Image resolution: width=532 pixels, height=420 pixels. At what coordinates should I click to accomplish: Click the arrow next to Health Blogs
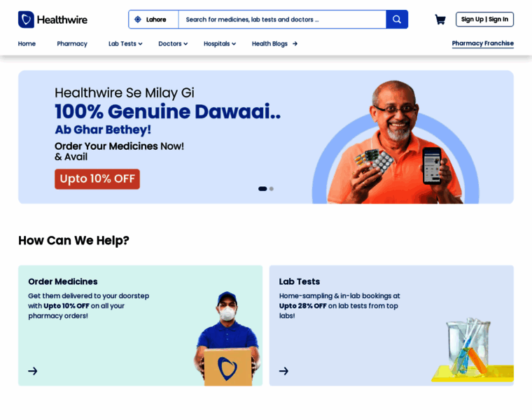pos(295,44)
